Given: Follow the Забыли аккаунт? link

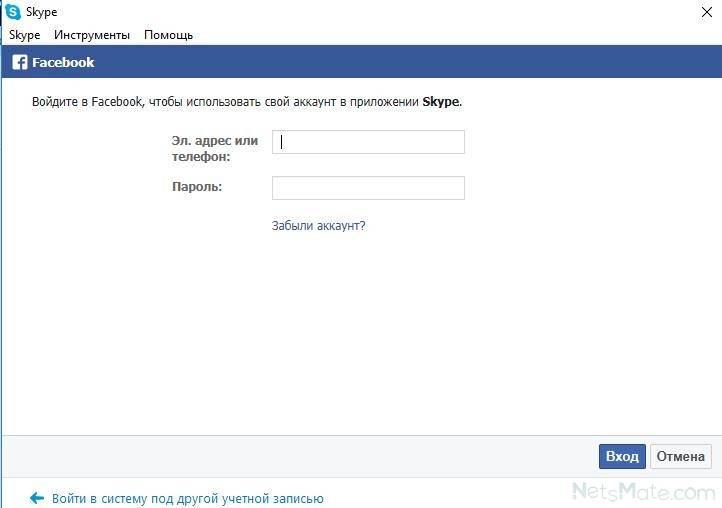Looking at the screenshot, I should tap(318, 226).
